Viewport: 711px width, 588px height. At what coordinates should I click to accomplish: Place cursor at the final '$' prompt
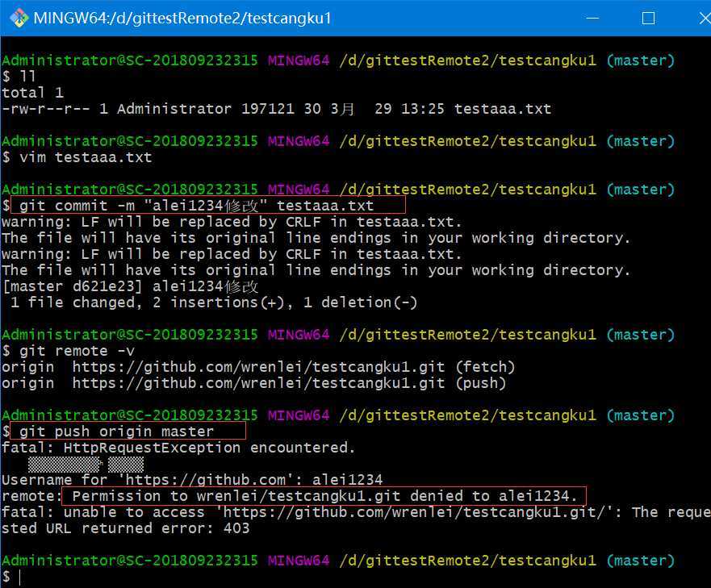[19, 577]
